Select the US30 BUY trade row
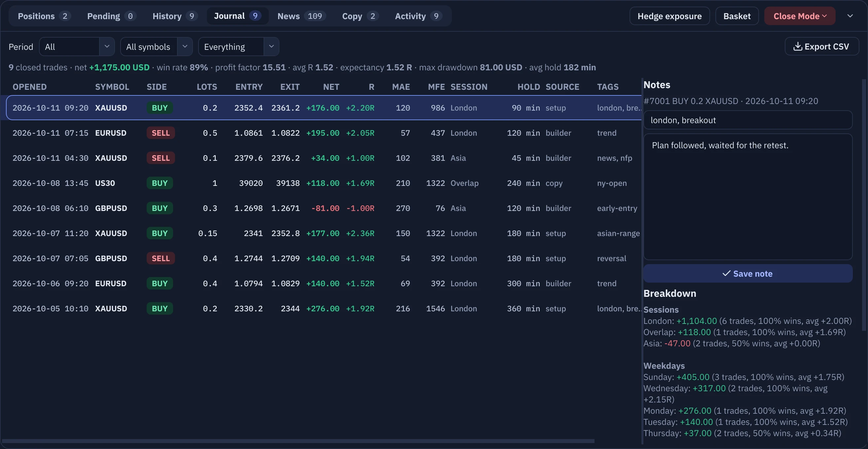 point(321,183)
